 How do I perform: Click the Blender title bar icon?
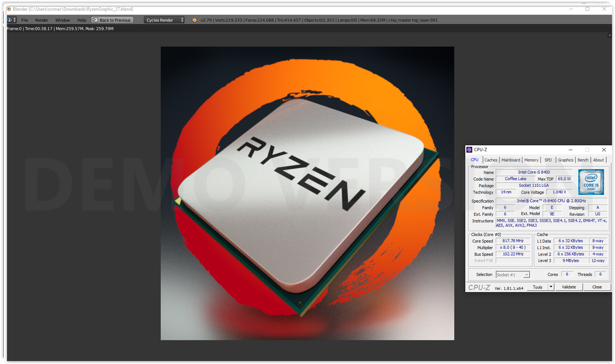(x=9, y=9)
